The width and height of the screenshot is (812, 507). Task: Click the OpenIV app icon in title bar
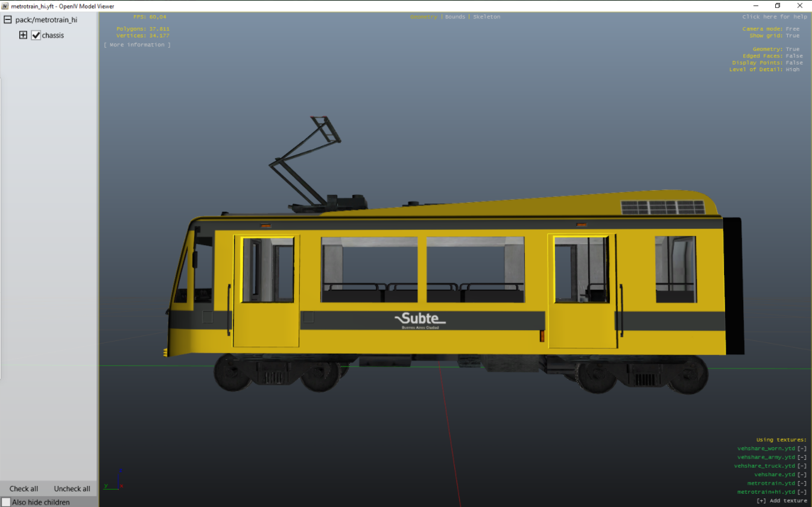tap(5, 6)
